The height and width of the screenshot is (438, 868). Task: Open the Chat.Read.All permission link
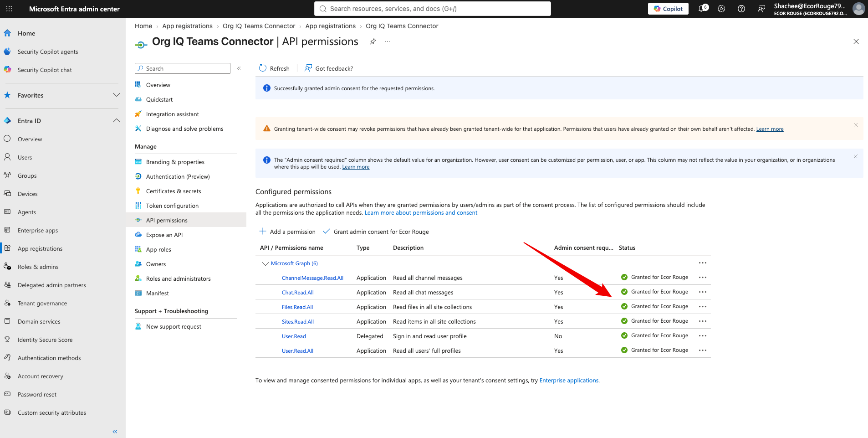pyautogui.click(x=297, y=293)
